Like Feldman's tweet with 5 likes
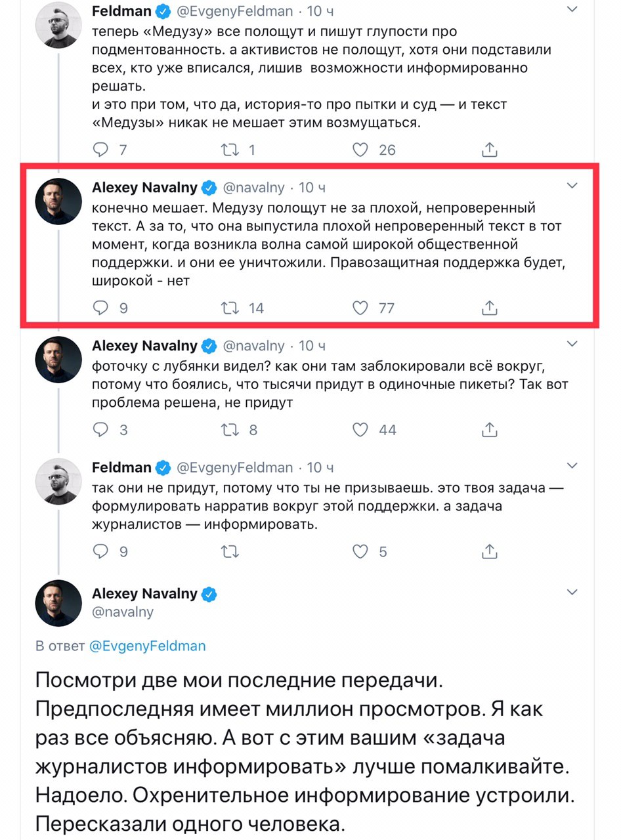This screenshot has height=840, width=621. click(x=360, y=552)
